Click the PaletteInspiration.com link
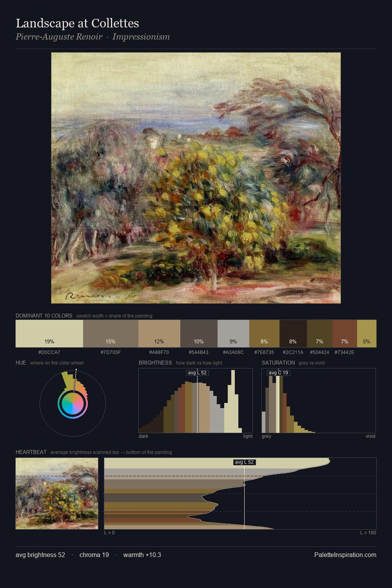392x588 pixels. point(345,555)
